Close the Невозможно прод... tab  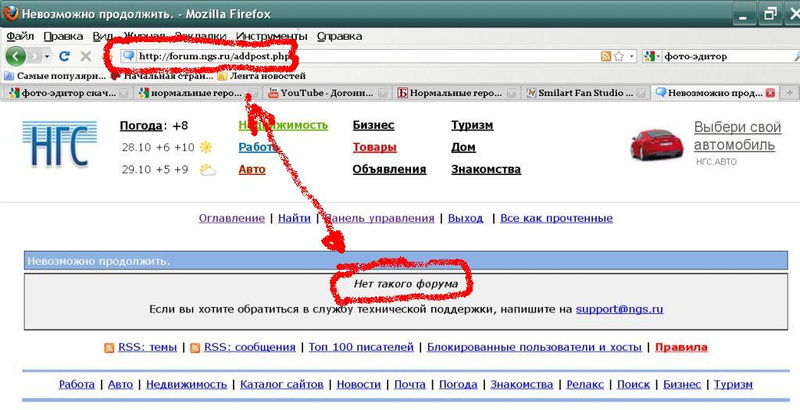point(770,93)
